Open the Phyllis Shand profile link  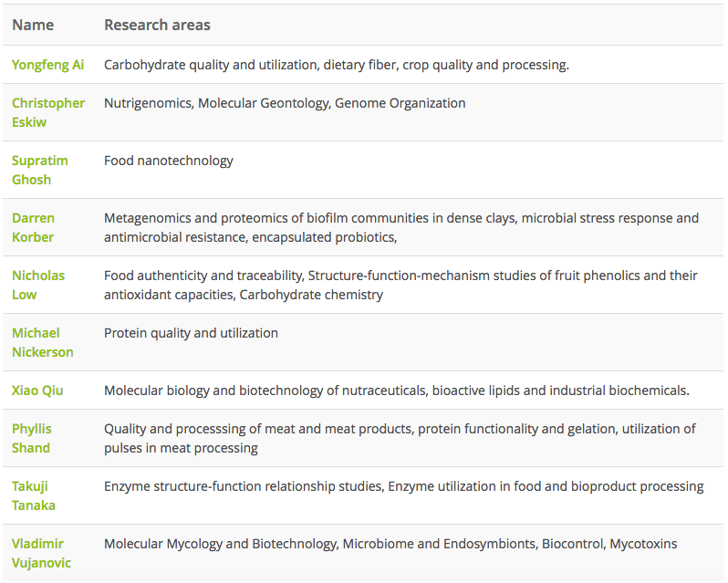32,438
